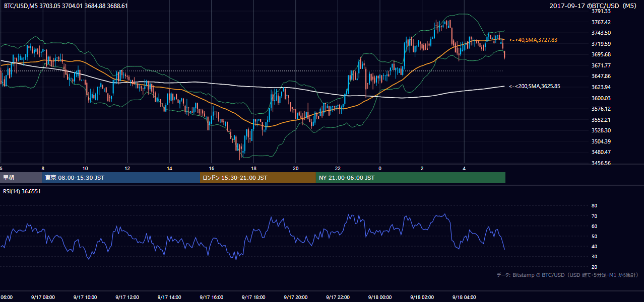Screen dimensions: 644x302
Task: Click hour marker 14 below price chart
Action: (x=169, y=169)
